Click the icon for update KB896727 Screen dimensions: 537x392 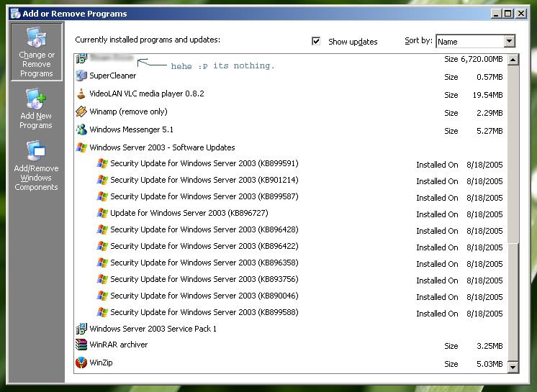click(102, 213)
